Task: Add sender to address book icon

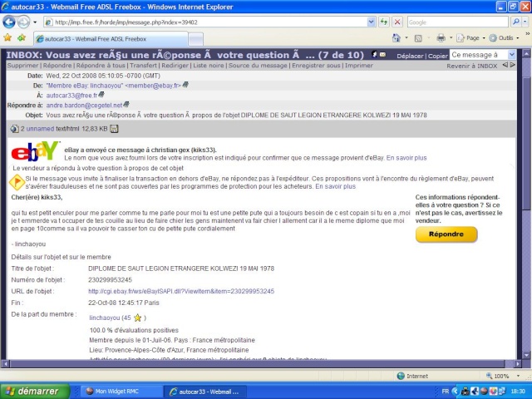Action: [185, 85]
